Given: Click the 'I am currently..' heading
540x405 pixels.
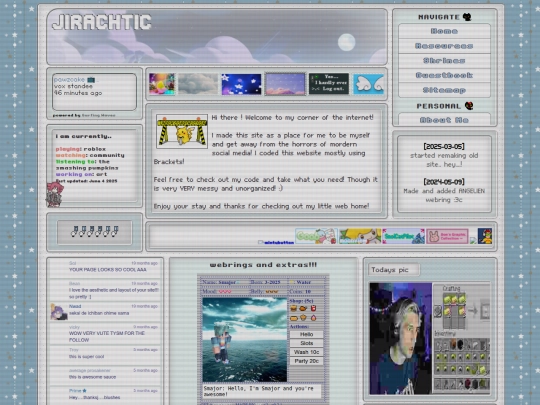Looking at the screenshot, I should point(84,136).
